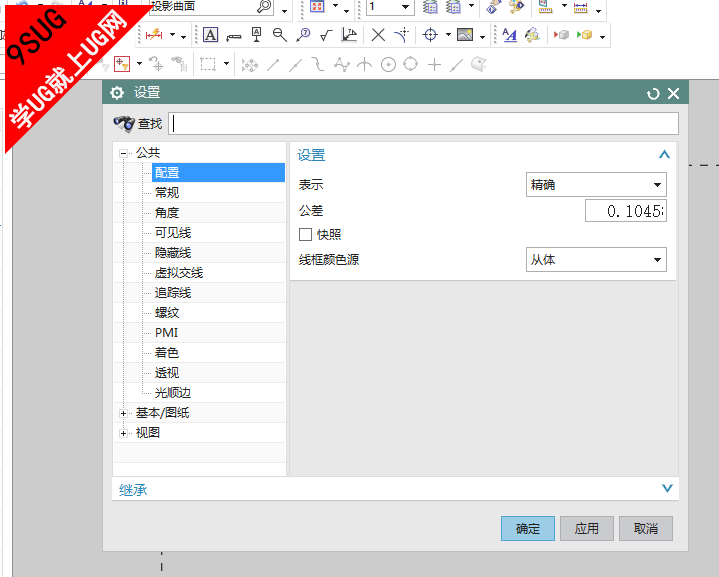Click the Surface Finish Symbol icon
Image resolution: width=719 pixels, height=577 pixels.
(326, 35)
